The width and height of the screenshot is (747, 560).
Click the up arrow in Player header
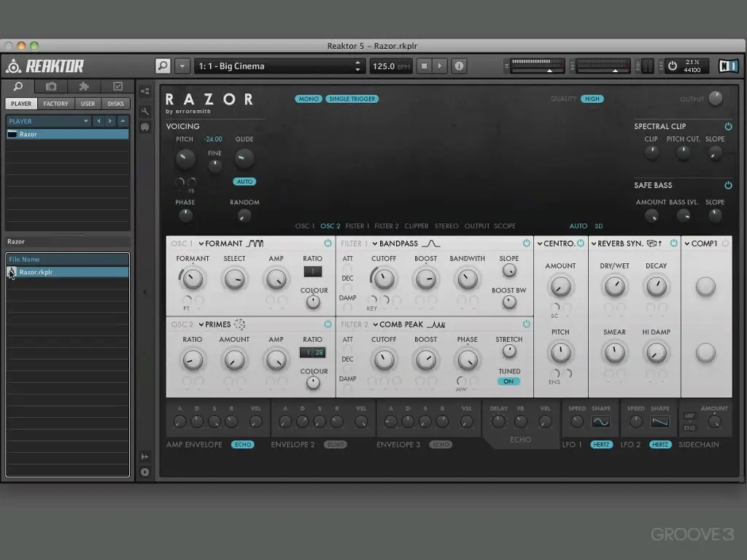tap(123, 121)
